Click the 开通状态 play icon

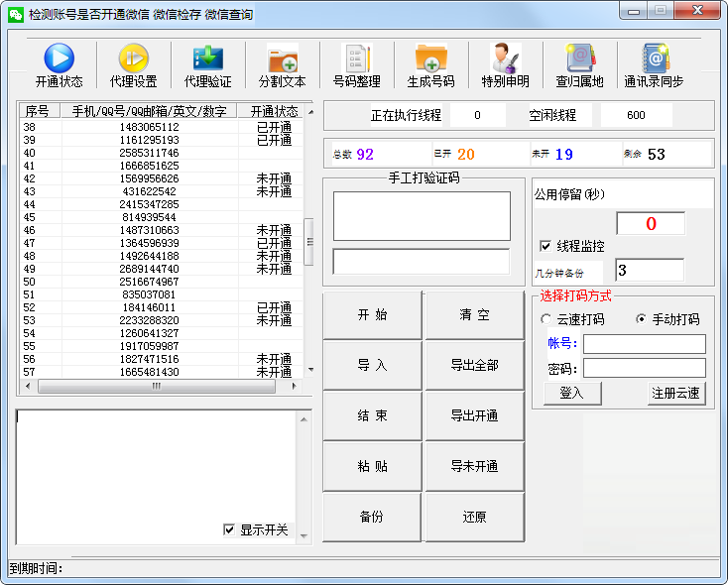59,58
